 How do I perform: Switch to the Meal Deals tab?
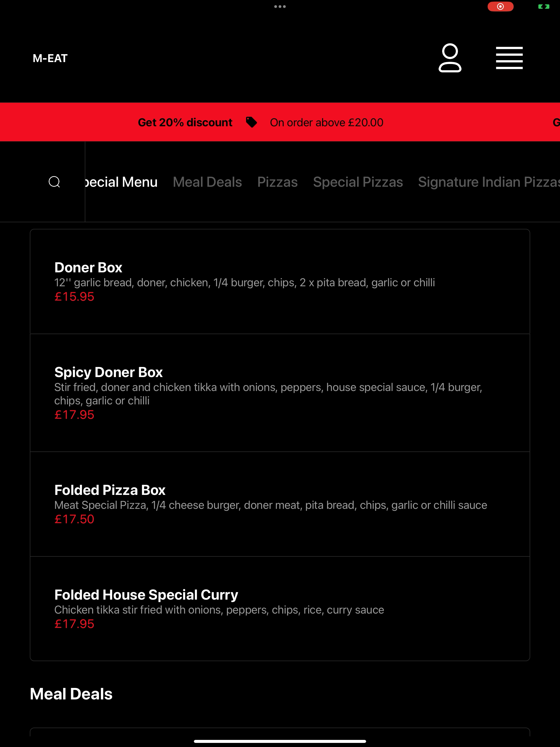207,182
